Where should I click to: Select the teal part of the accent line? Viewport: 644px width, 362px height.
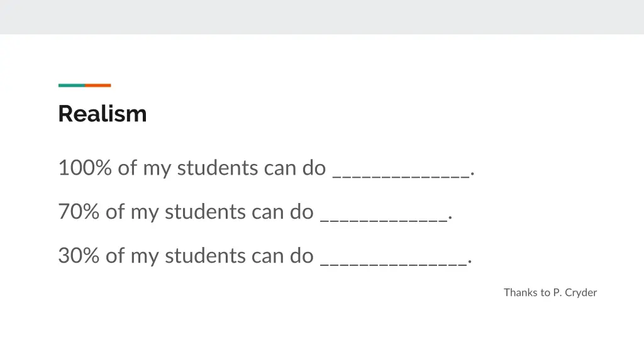72,85
